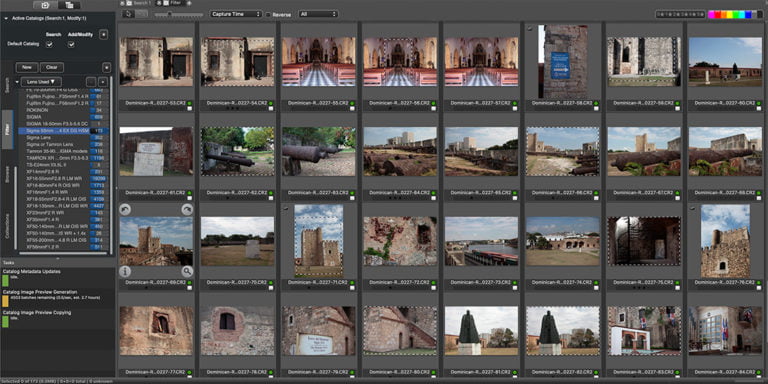Open the Collections side tab

pos(7,226)
